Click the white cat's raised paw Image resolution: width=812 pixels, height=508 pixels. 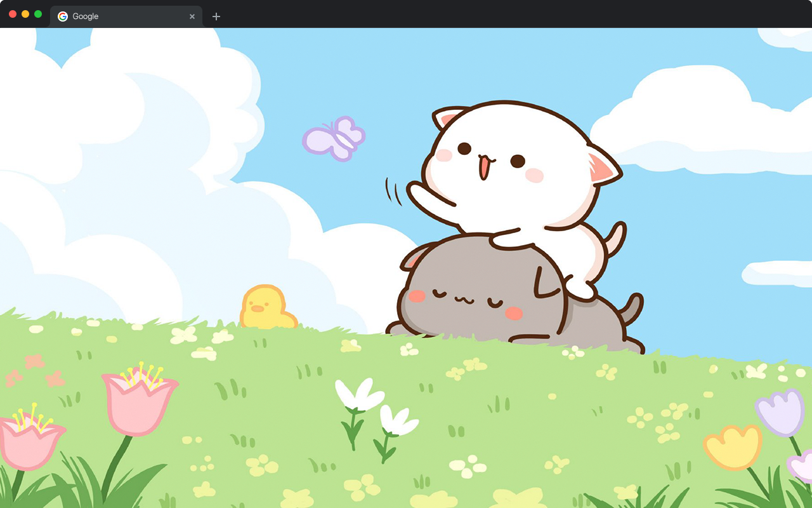coord(419,190)
